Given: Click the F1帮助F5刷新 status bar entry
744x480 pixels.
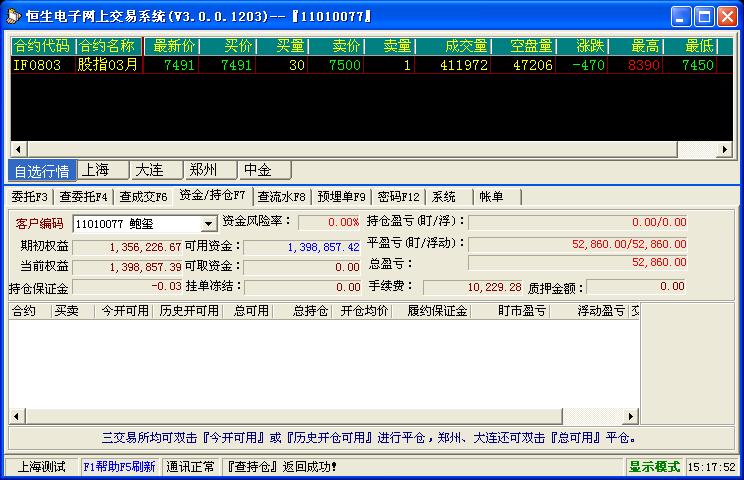Looking at the screenshot, I should point(120,467).
